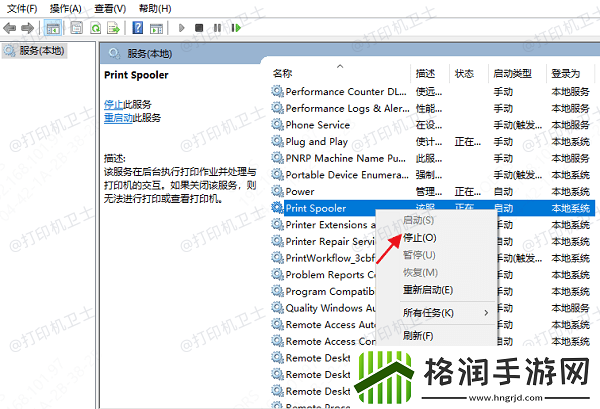Open the Help question-mark toolbar icon
Viewport: 600px width, 409px height.
137,28
